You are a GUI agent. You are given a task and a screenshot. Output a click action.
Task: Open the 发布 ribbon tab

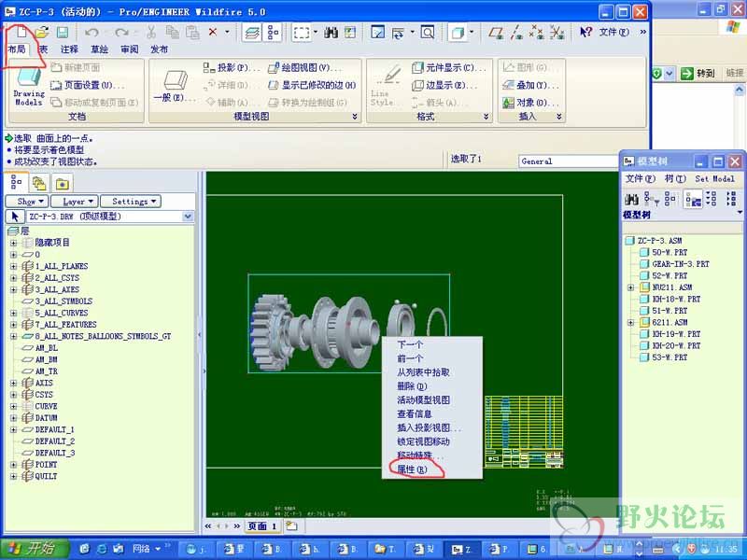[159, 49]
